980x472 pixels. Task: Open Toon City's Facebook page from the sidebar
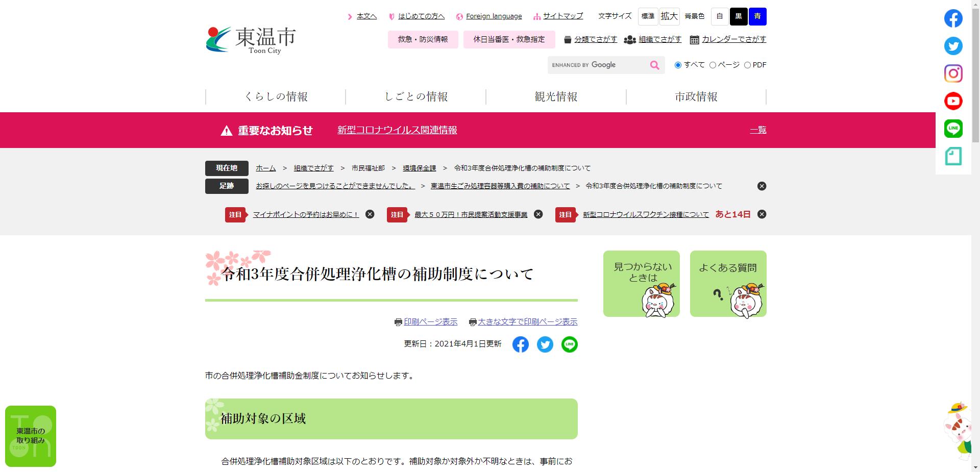click(x=952, y=18)
